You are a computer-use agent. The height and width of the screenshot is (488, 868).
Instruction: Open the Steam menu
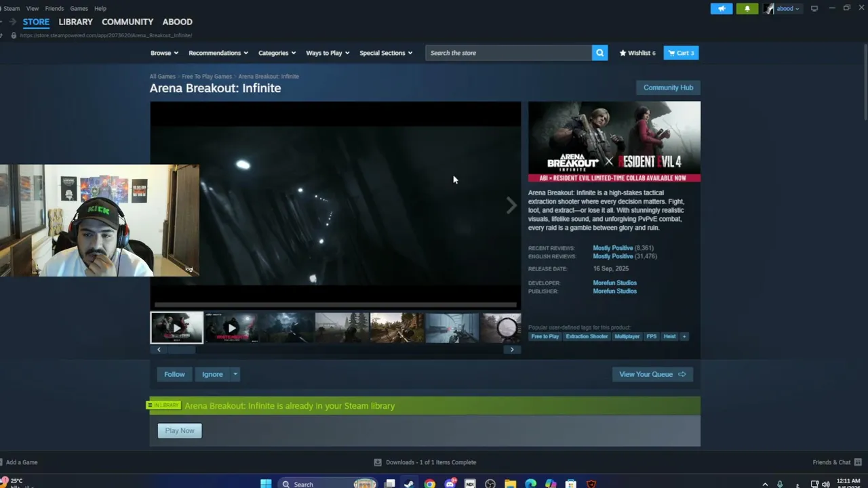12,9
